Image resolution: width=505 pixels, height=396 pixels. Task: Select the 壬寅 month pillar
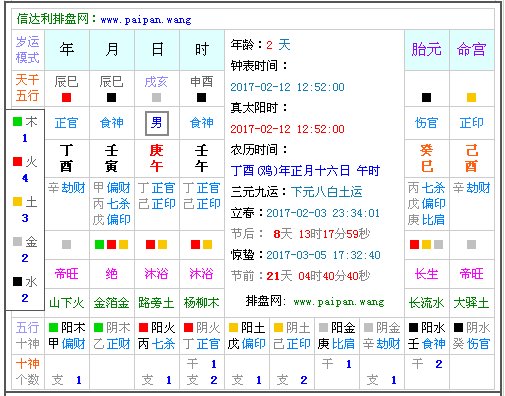coord(111,158)
